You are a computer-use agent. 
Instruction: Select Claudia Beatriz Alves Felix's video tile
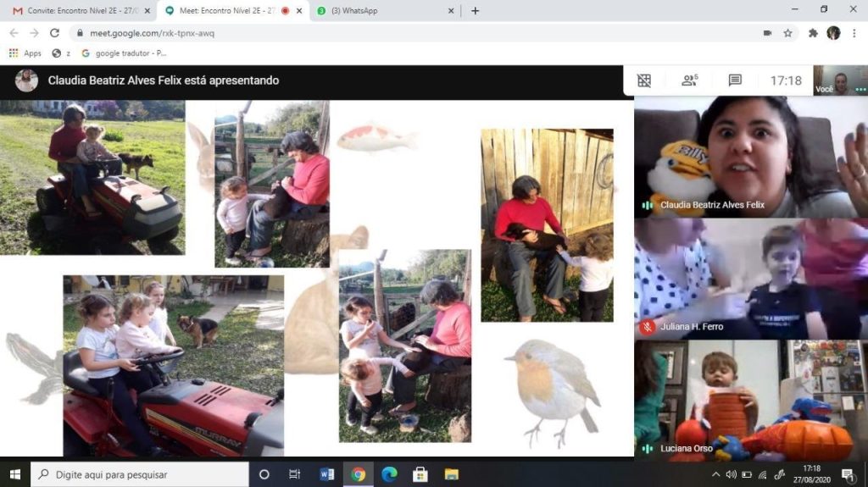click(751, 157)
